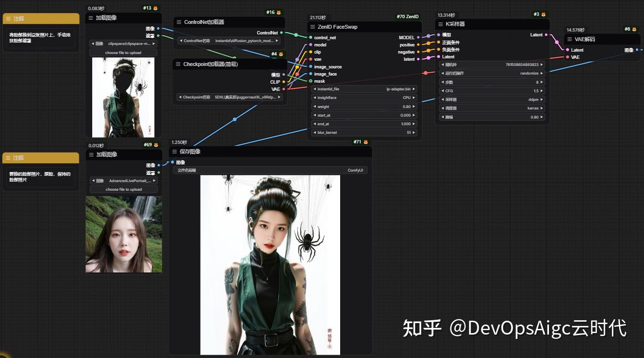Collapse the ControlNet加载器 node header icon
Viewport: 644px width, 358px height.
[x=178, y=22]
